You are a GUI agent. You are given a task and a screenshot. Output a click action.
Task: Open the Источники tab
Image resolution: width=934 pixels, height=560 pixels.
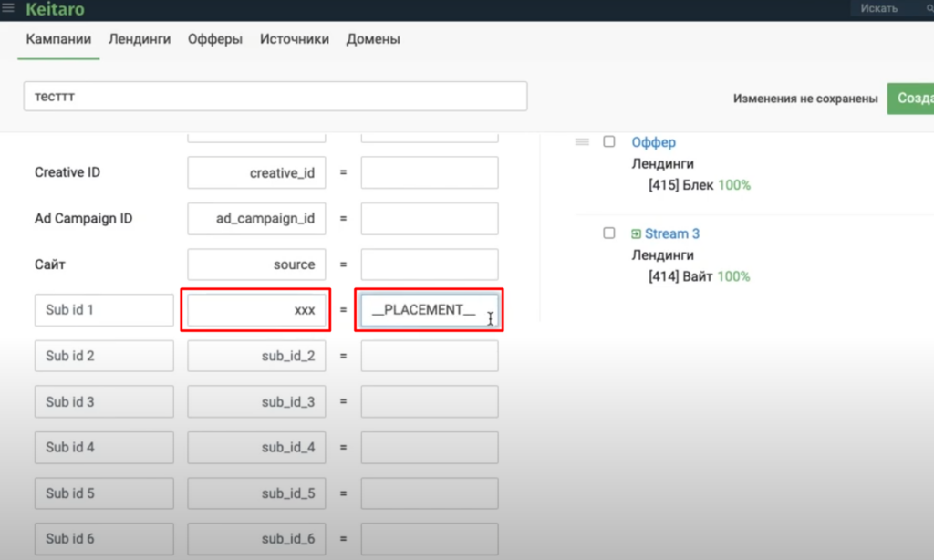point(295,39)
